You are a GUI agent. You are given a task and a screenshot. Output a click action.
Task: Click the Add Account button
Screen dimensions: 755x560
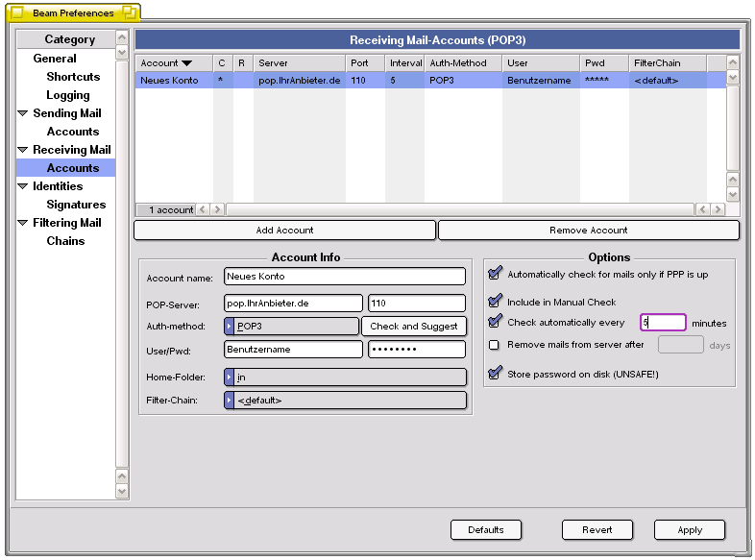pos(284,231)
